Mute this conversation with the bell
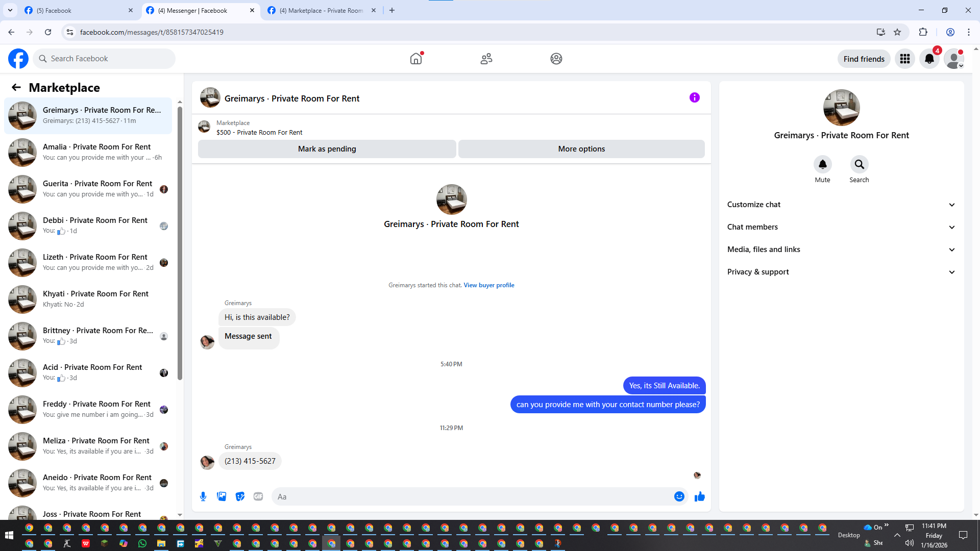Screen dimensions: 980x551 tap(822, 165)
